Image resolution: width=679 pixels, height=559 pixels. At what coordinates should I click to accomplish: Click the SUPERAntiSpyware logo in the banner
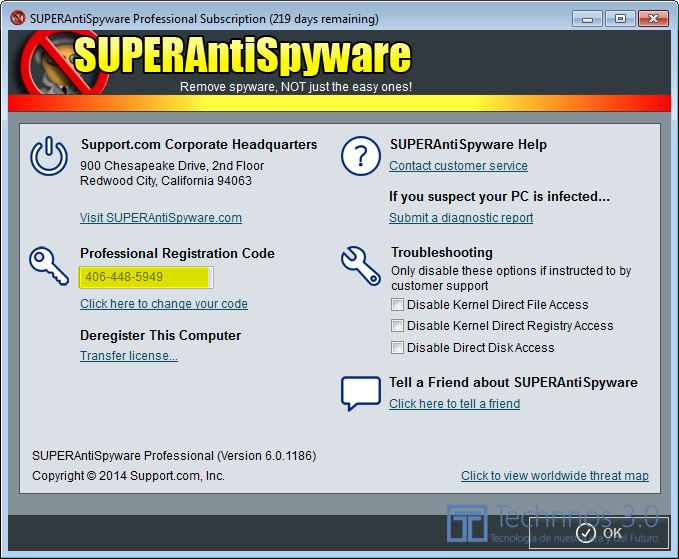tap(217, 63)
